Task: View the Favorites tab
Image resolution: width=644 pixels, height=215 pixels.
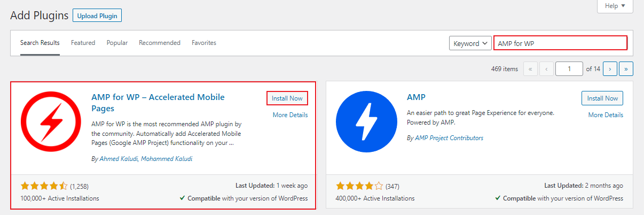Action: [x=204, y=43]
